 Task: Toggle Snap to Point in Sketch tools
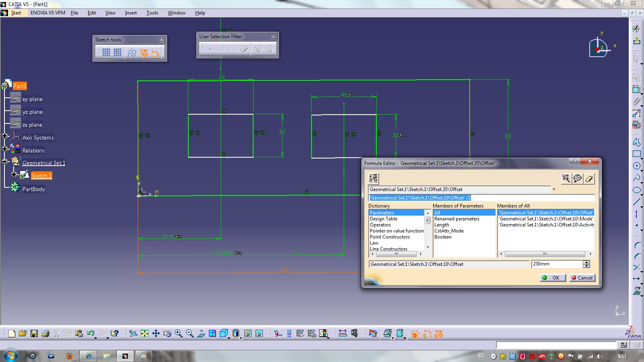[x=118, y=52]
